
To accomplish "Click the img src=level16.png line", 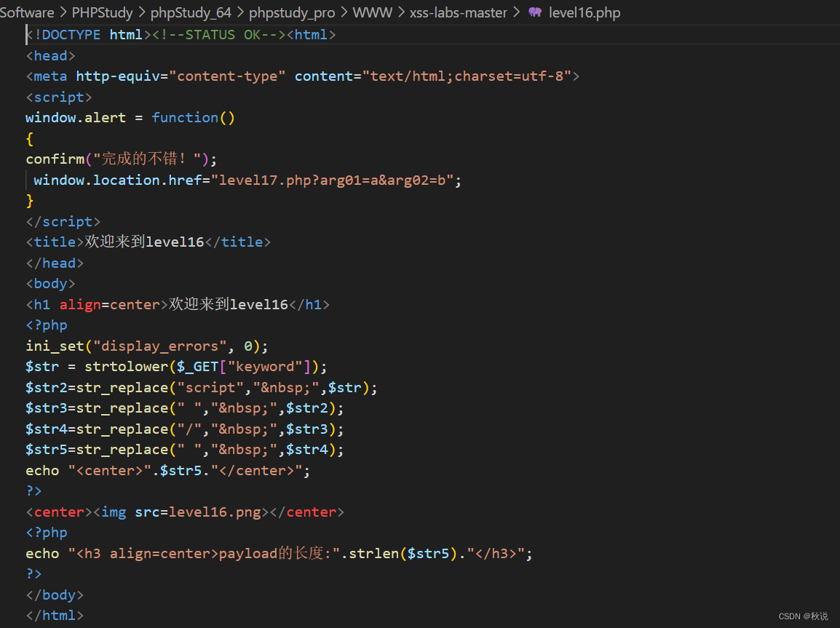I will (x=185, y=512).
